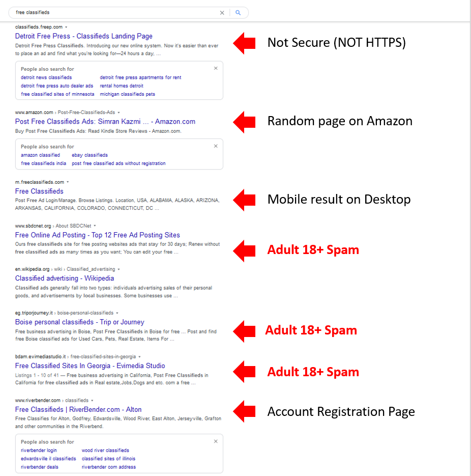Open the dropdown arrow beside the en.wikipedia.org URL

pyautogui.click(x=119, y=269)
